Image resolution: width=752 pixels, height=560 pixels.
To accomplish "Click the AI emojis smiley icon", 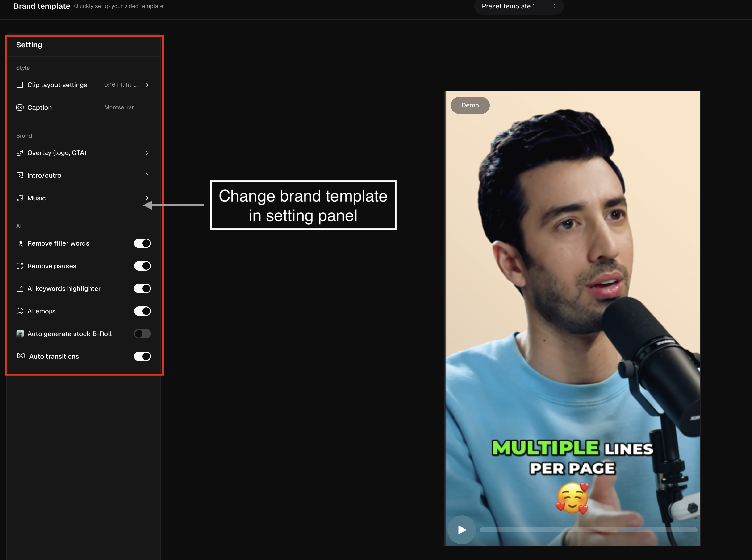I will click(20, 311).
